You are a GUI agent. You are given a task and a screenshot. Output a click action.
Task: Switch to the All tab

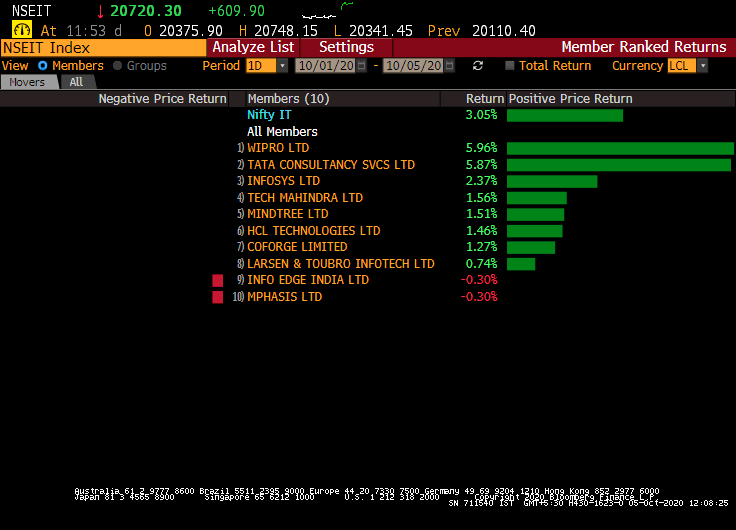(76, 82)
